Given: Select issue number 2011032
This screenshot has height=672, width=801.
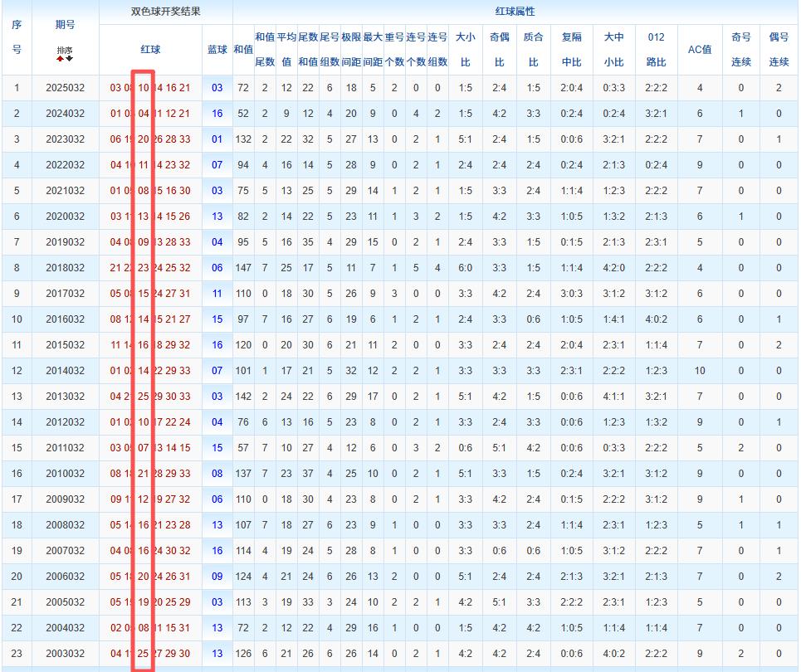Looking at the screenshot, I should tap(66, 448).
